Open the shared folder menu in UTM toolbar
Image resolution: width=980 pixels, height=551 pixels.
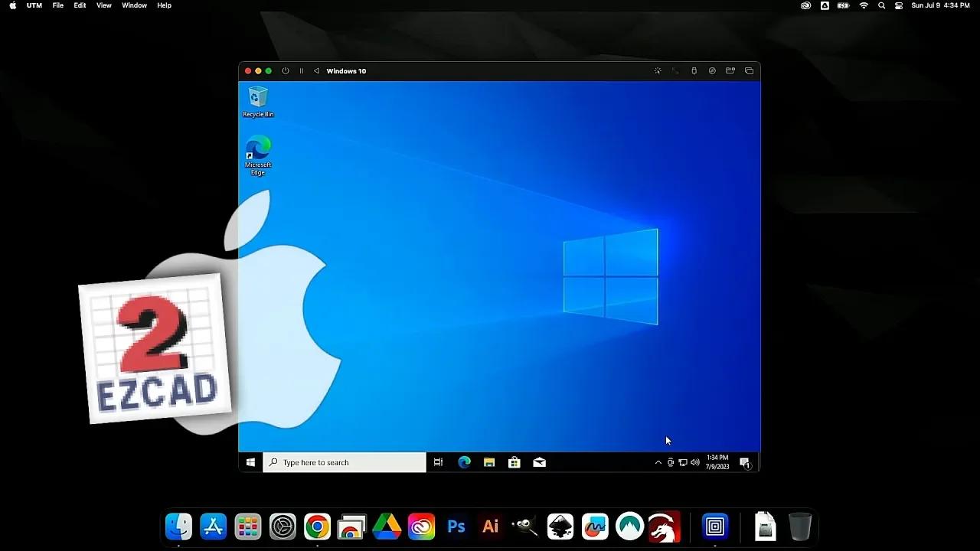(730, 71)
